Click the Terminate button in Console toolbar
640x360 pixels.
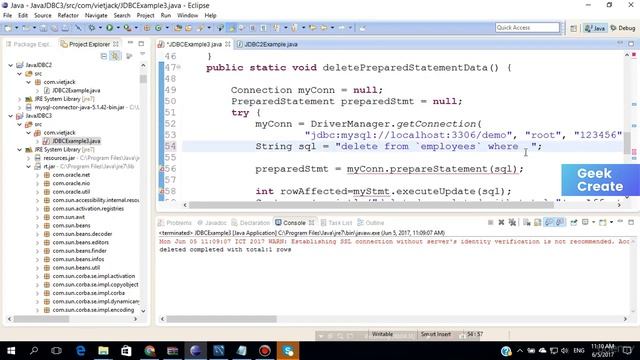[490, 222]
